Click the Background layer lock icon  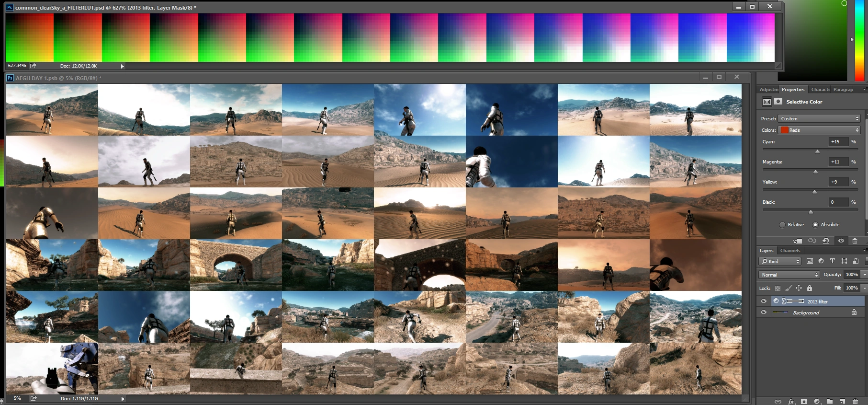(x=854, y=312)
